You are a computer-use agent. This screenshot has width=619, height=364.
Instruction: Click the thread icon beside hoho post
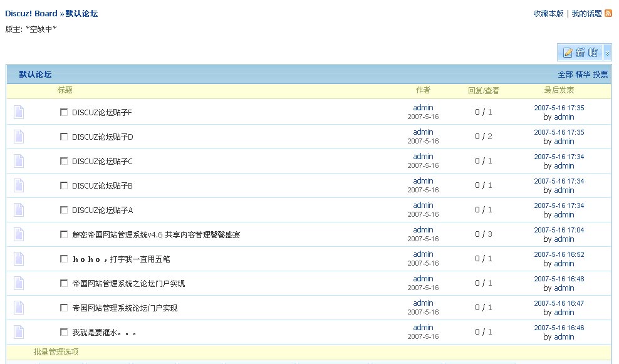[x=19, y=259]
